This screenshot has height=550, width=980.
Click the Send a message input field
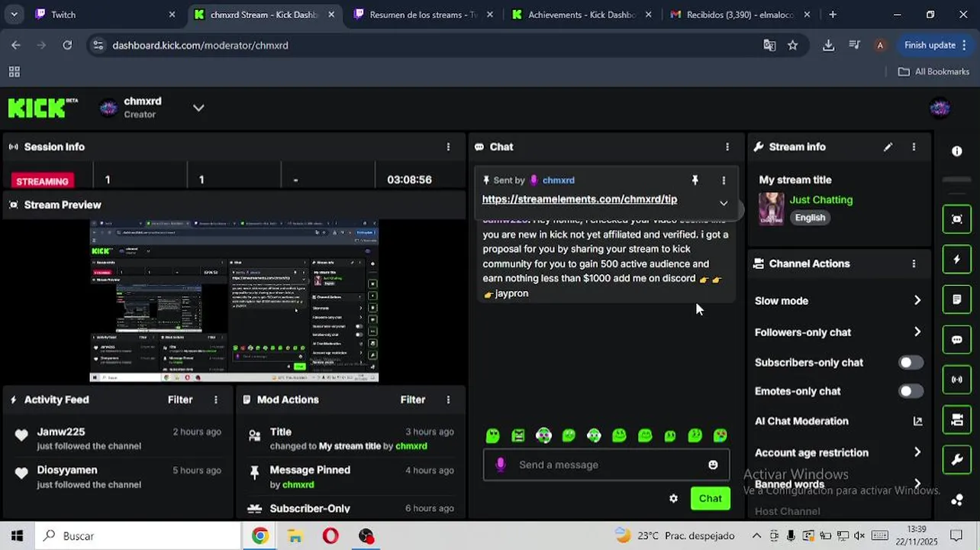[x=606, y=464]
